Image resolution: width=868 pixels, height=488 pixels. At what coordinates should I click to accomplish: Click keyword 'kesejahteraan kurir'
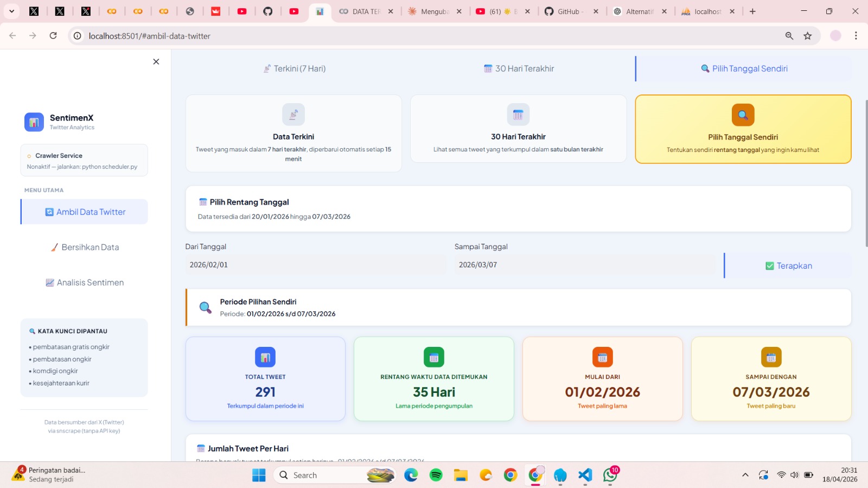coord(61,383)
